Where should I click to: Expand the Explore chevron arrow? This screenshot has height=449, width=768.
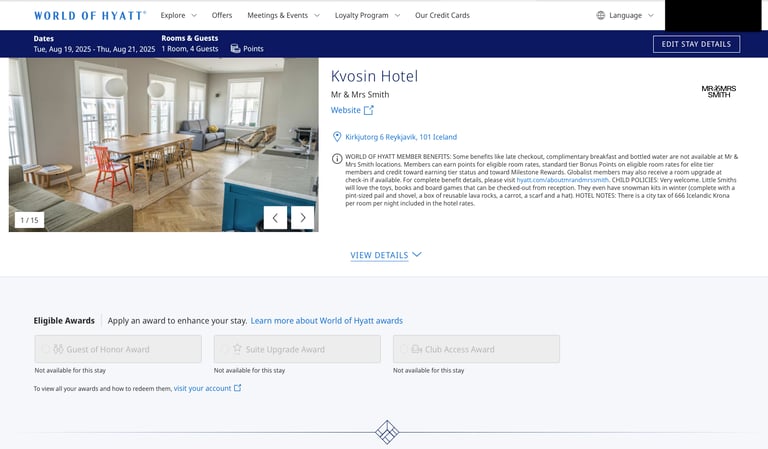click(194, 16)
